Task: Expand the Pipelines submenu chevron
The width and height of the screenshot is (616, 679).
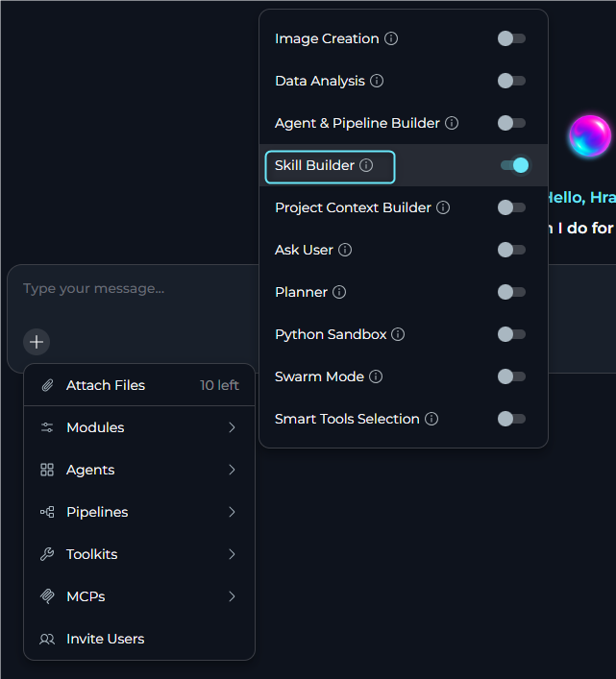Action: pyautogui.click(x=232, y=512)
